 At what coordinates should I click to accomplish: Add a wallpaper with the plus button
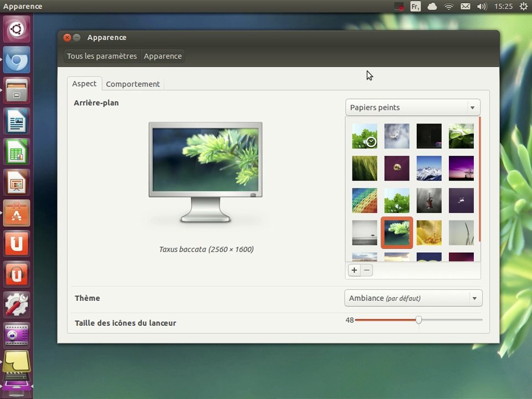pos(354,270)
